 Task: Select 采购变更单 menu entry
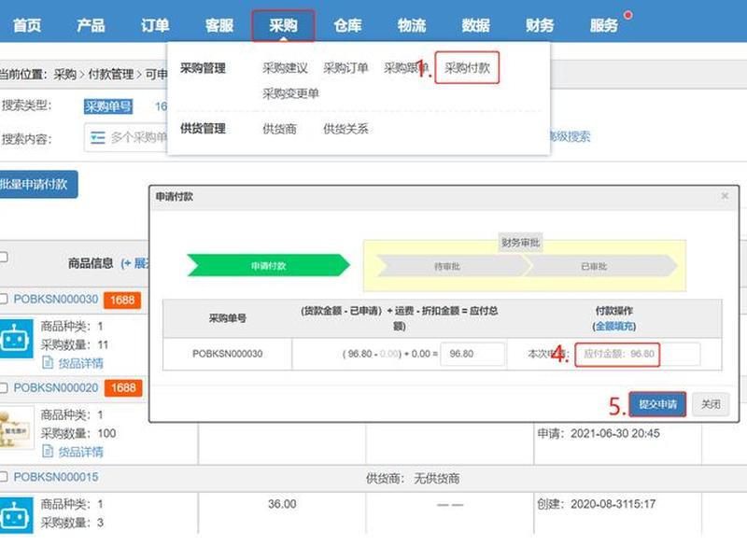(x=290, y=93)
